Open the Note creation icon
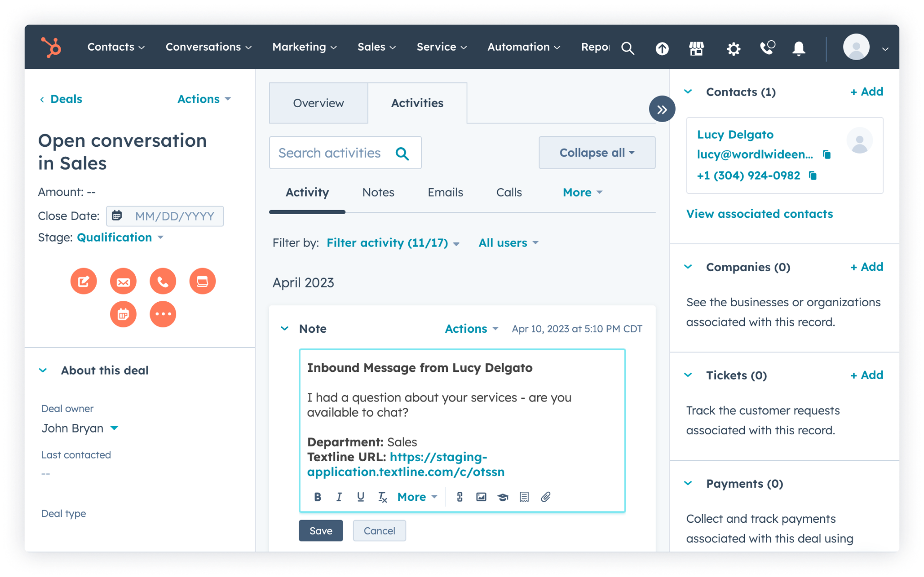The image size is (924, 577). (83, 281)
